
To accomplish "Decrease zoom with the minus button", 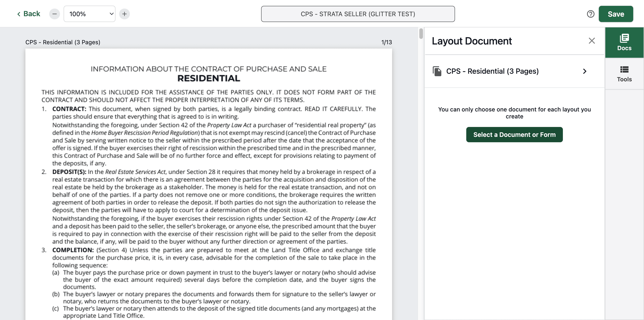I will (55, 14).
